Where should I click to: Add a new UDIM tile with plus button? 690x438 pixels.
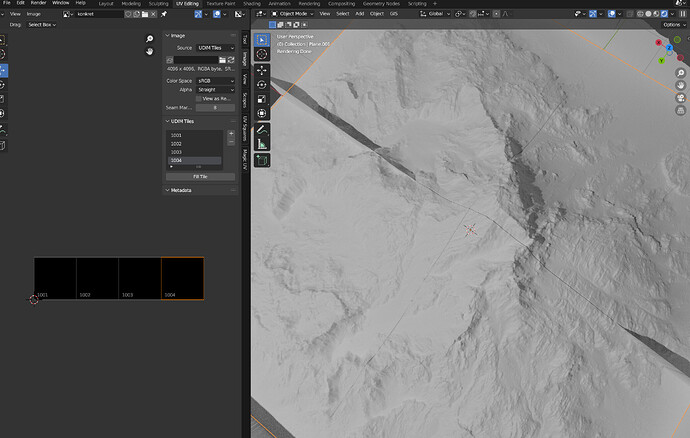coord(231,133)
